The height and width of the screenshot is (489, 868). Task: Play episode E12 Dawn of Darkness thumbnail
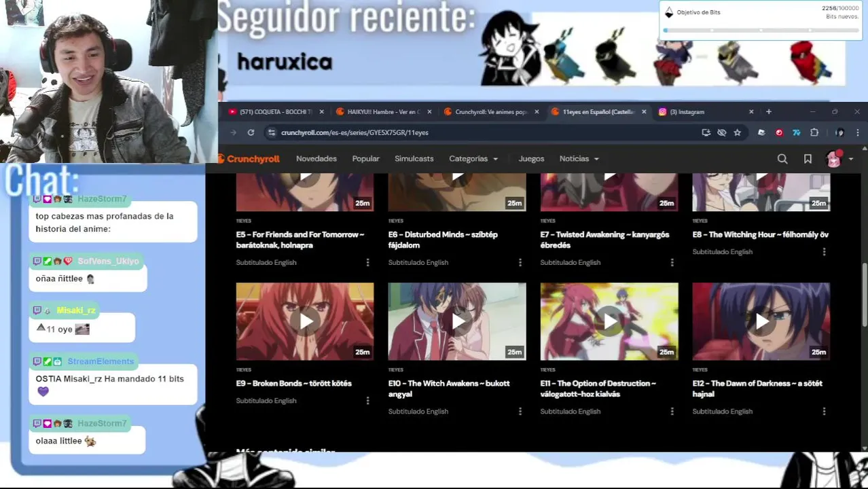pyautogui.click(x=761, y=321)
